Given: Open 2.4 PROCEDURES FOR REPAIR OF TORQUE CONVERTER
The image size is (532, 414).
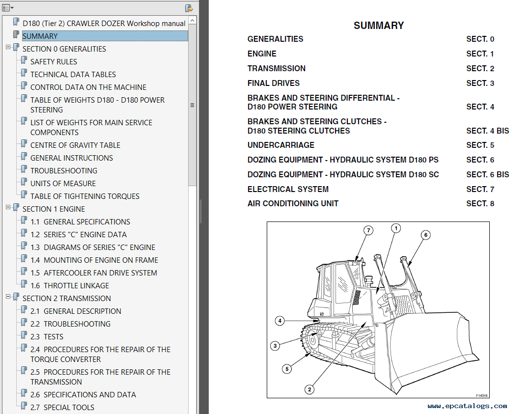Looking at the screenshot, I should [x=100, y=354].
